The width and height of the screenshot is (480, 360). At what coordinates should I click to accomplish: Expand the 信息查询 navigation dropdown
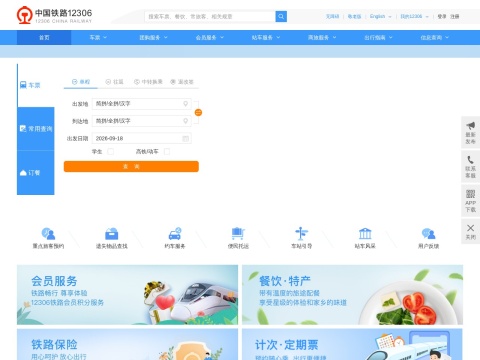[435, 37]
